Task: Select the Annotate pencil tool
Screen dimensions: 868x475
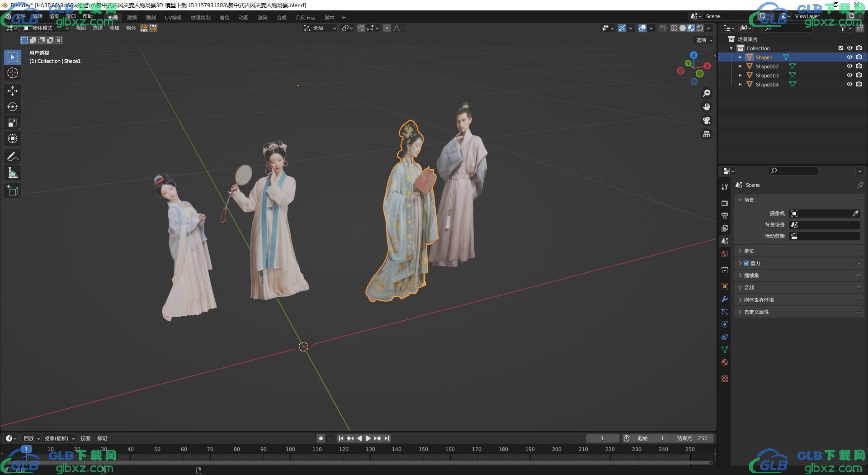Action: (13, 157)
